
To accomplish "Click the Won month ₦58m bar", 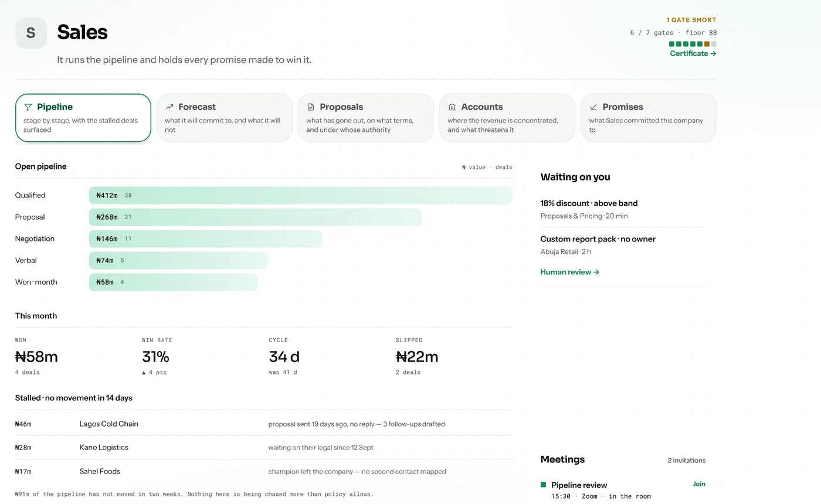I will pos(174,282).
